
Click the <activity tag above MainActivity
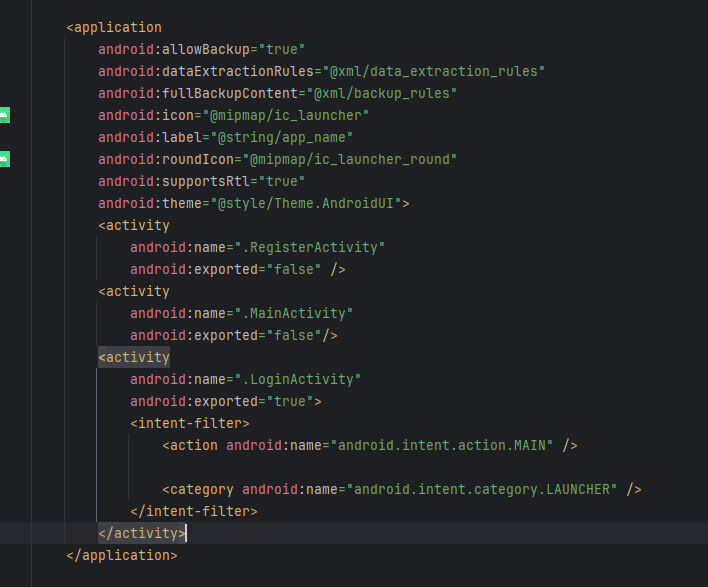click(x=134, y=291)
